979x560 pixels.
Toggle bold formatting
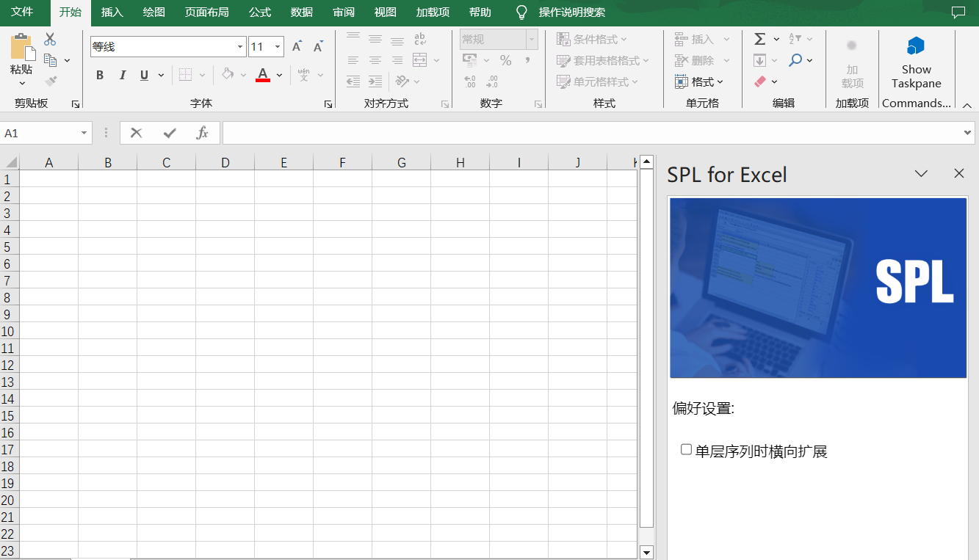(100, 75)
